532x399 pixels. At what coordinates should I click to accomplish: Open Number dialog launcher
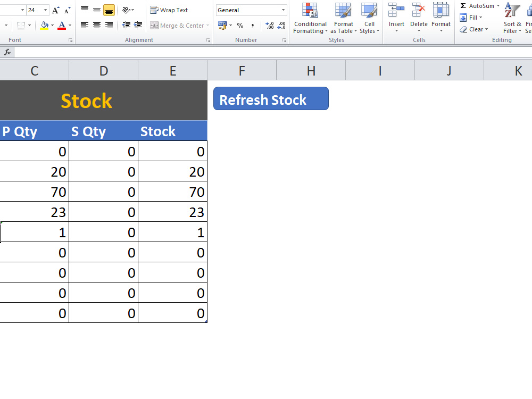click(x=284, y=40)
